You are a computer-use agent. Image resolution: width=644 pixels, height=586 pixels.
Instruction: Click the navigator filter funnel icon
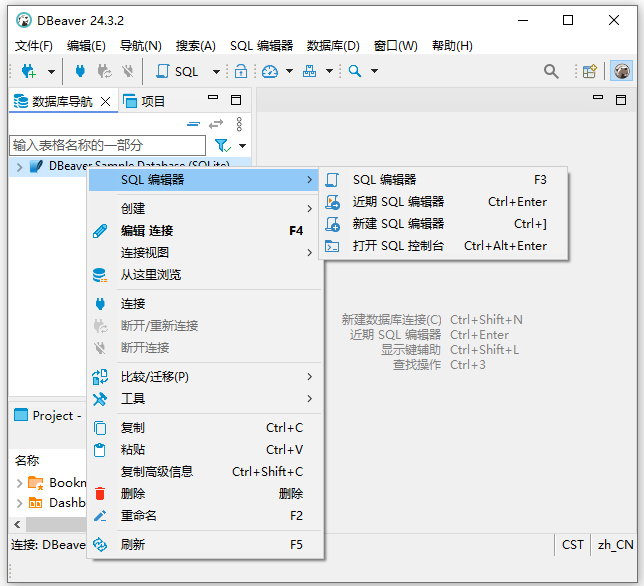(x=222, y=145)
